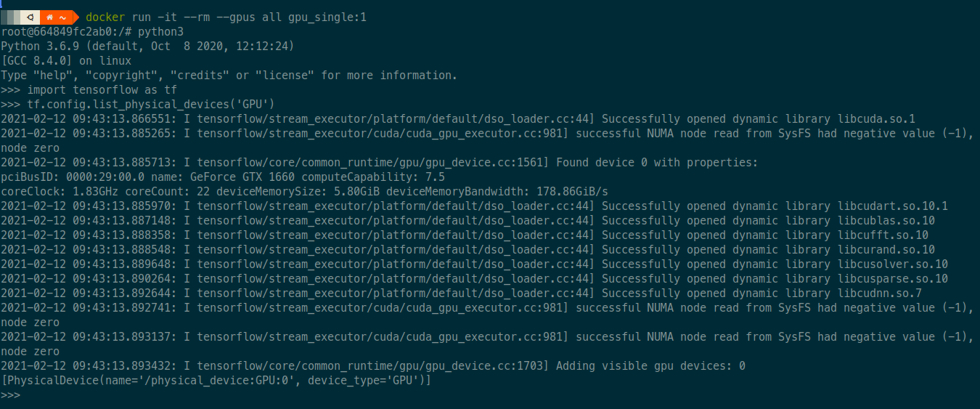The height and width of the screenshot is (409, 980).
Task: Click the tilde in the orange prompt segment
Action: click(63, 17)
